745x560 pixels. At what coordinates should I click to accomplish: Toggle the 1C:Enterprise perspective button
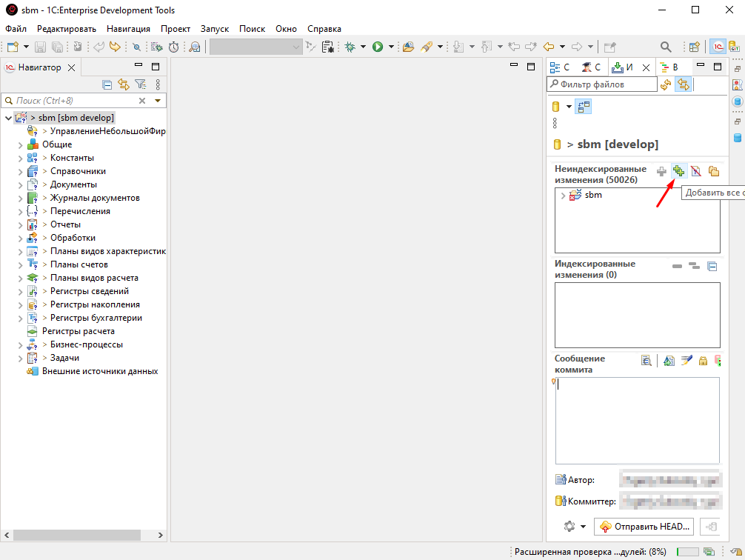717,47
